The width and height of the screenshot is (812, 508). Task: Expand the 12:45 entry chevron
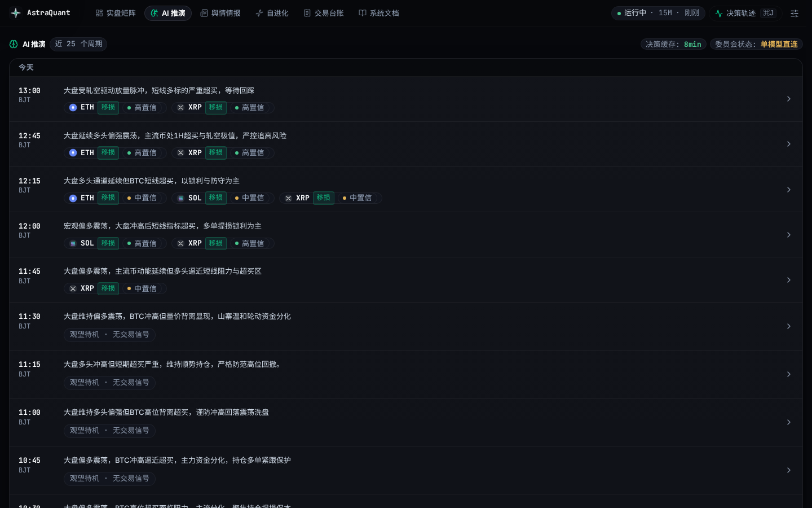[789, 144]
